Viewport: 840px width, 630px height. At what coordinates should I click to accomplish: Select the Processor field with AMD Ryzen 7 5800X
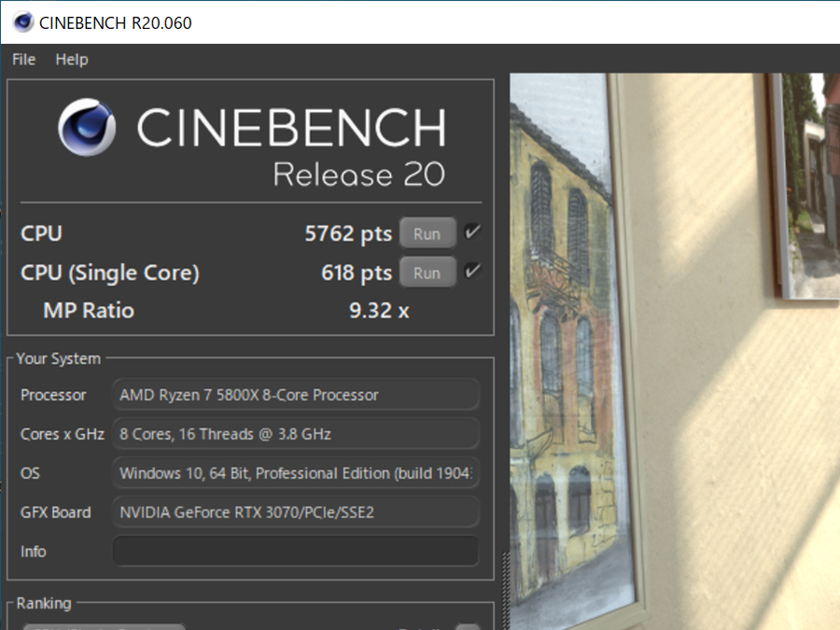click(296, 395)
